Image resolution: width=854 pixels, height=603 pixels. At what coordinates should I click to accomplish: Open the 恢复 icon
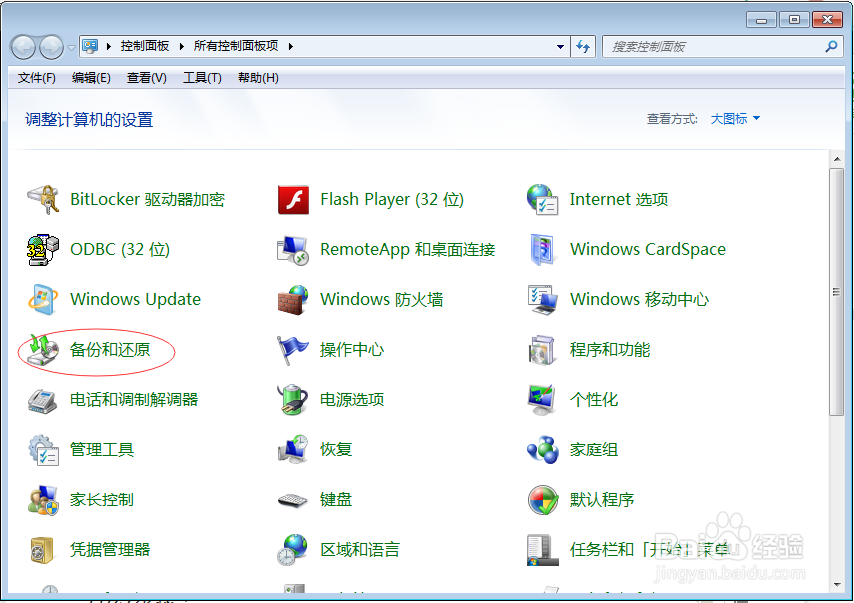pos(293,450)
